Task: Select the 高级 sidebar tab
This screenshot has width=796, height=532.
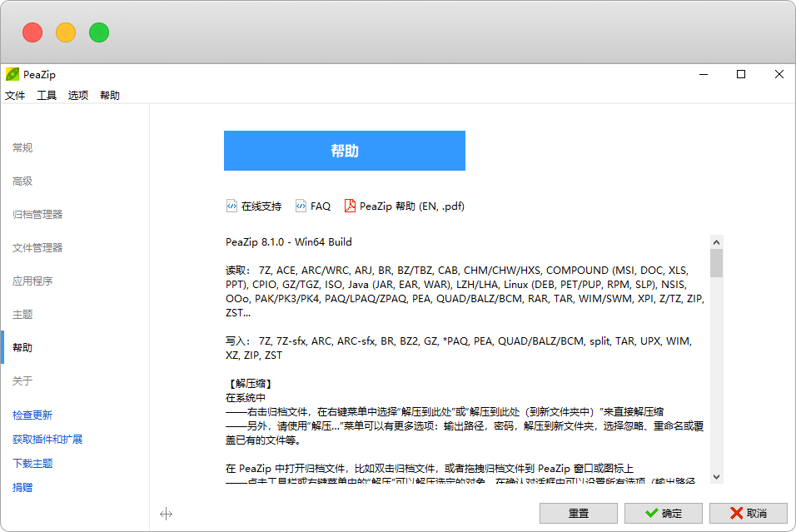Action: [x=22, y=181]
